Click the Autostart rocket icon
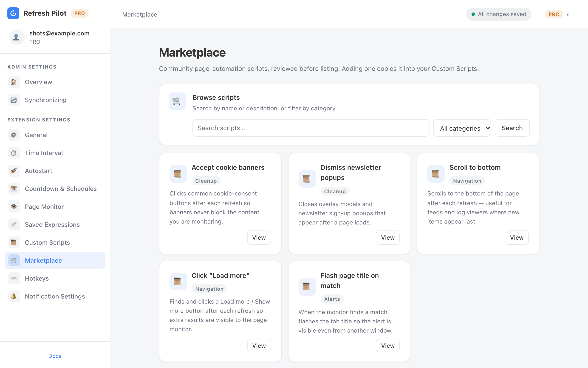Screen dimensions: 588x368 [14, 171]
